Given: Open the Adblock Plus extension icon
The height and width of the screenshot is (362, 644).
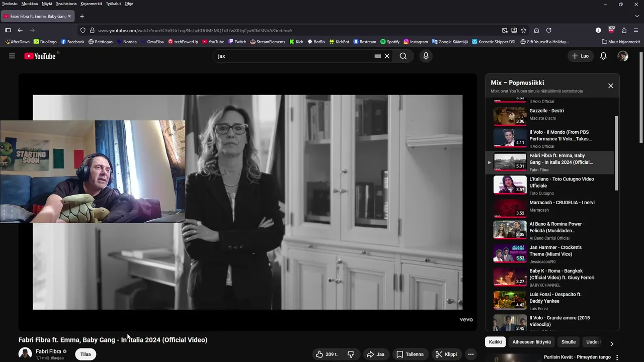Looking at the screenshot, I should pos(611,30).
